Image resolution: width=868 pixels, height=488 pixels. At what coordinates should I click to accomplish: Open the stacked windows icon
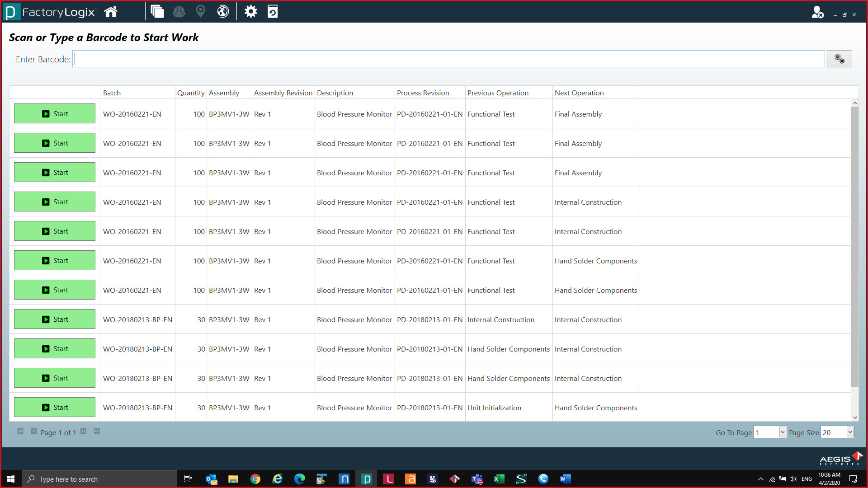tap(157, 12)
